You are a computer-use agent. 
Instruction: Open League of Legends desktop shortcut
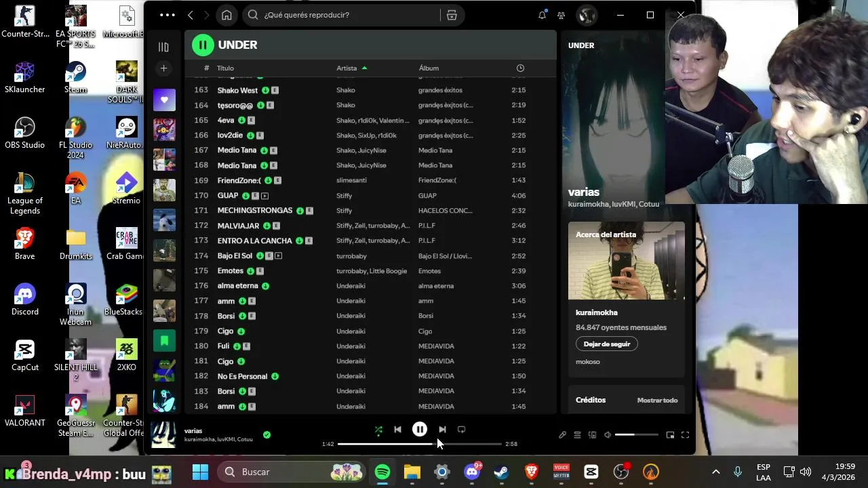pyautogui.click(x=25, y=194)
